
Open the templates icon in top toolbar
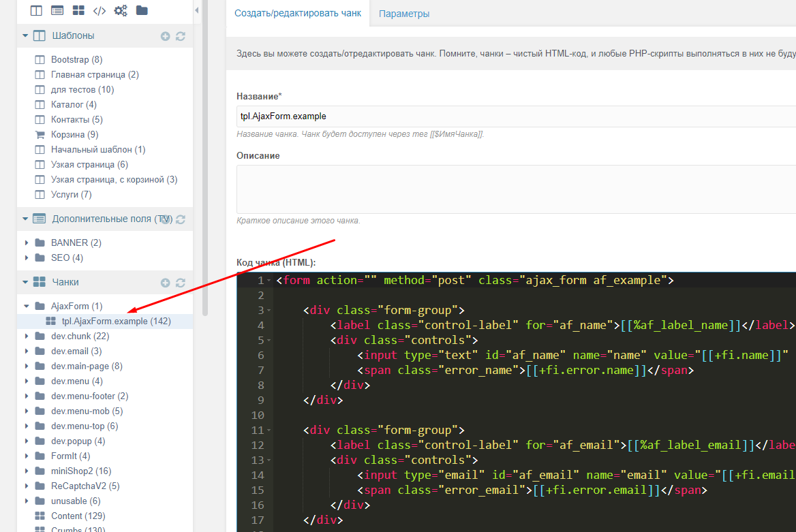coord(36,11)
